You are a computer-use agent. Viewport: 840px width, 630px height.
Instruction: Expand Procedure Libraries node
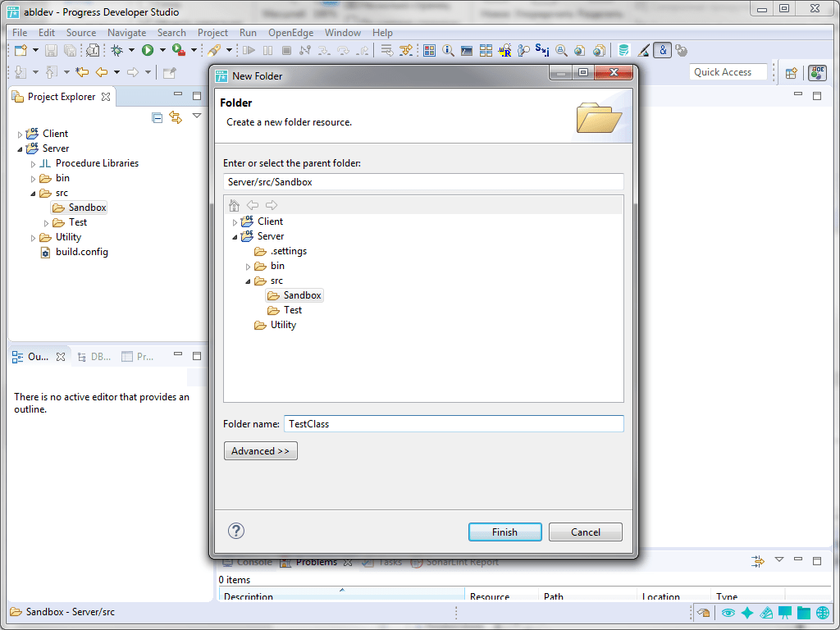tap(33, 164)
